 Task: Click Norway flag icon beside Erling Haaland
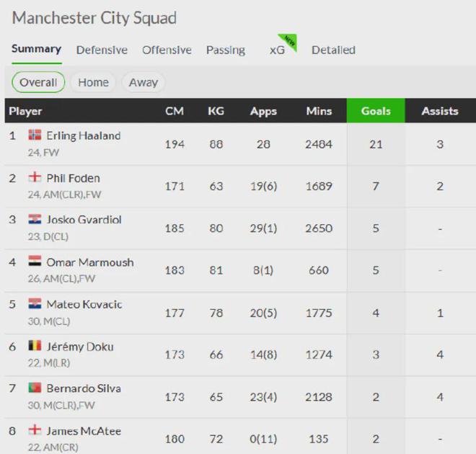[35, 135]
